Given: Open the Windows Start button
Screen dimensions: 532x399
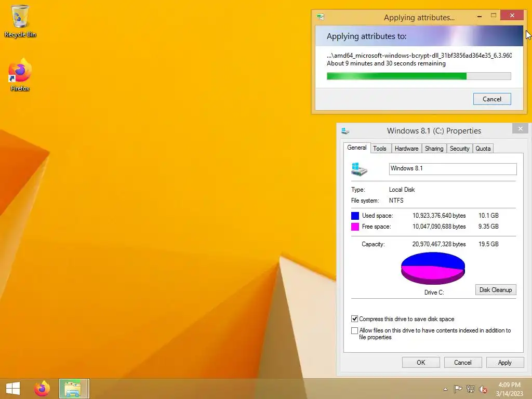Looking at the screenshot, I should [13, 389].
